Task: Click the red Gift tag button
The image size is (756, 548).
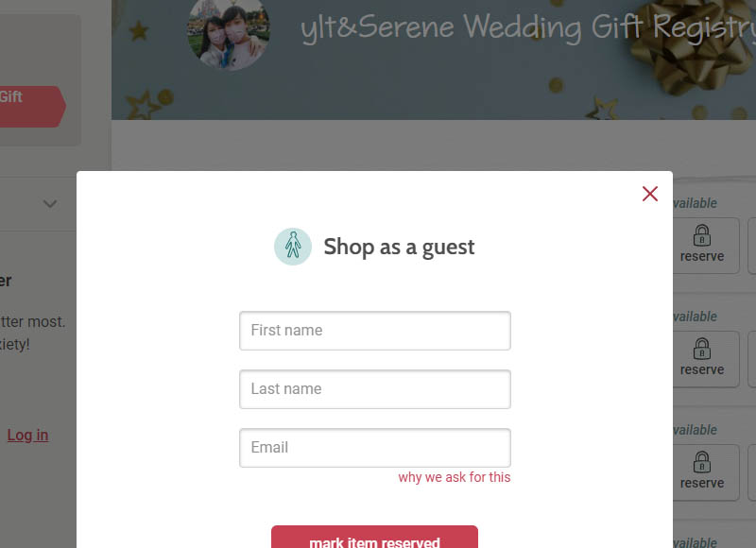Action: coord(30,107)
